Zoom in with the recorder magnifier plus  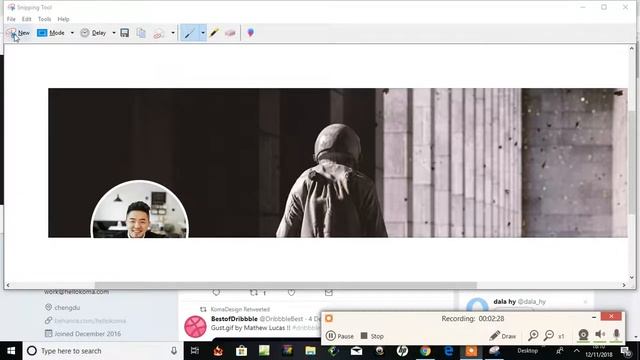click(533, 336)
